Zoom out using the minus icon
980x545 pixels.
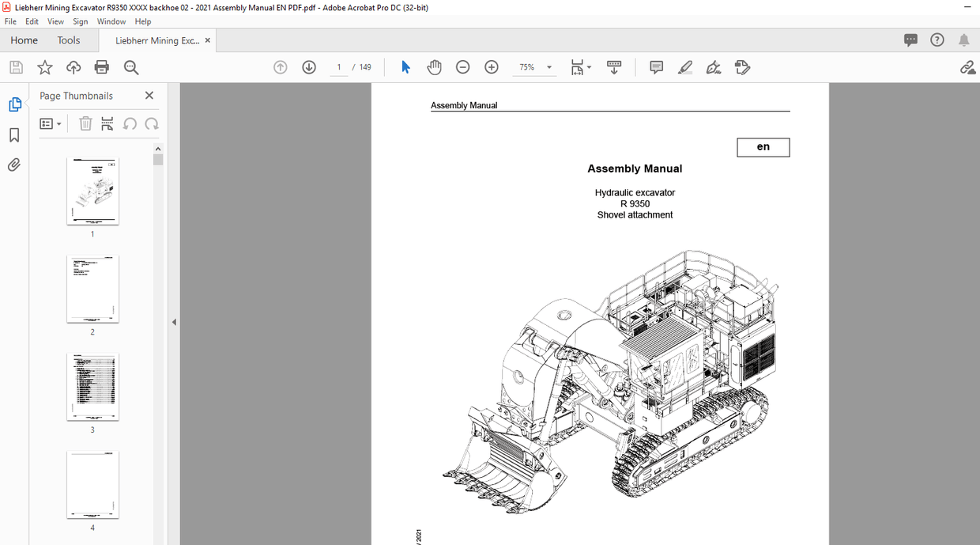(462, 67)
